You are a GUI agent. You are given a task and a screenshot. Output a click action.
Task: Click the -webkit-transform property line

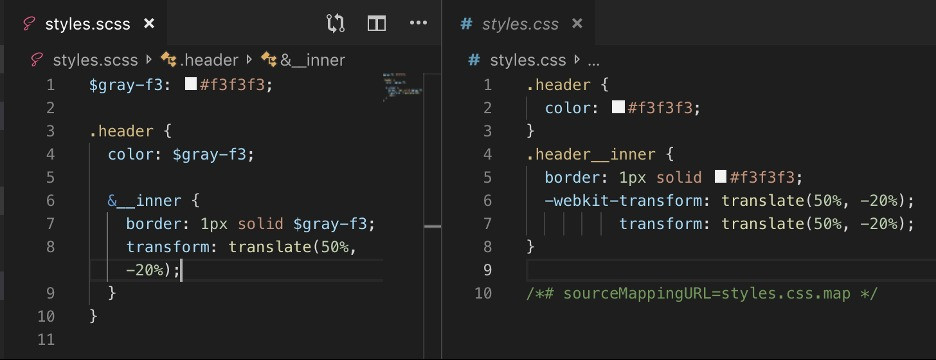click(729, 200)
